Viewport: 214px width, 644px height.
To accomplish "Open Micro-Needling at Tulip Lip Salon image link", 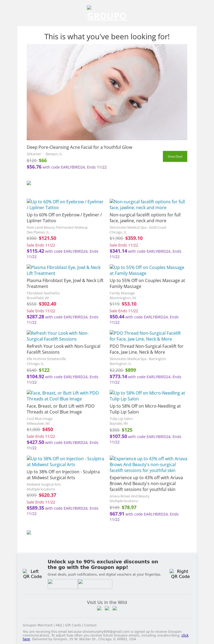I will point(147,396).
